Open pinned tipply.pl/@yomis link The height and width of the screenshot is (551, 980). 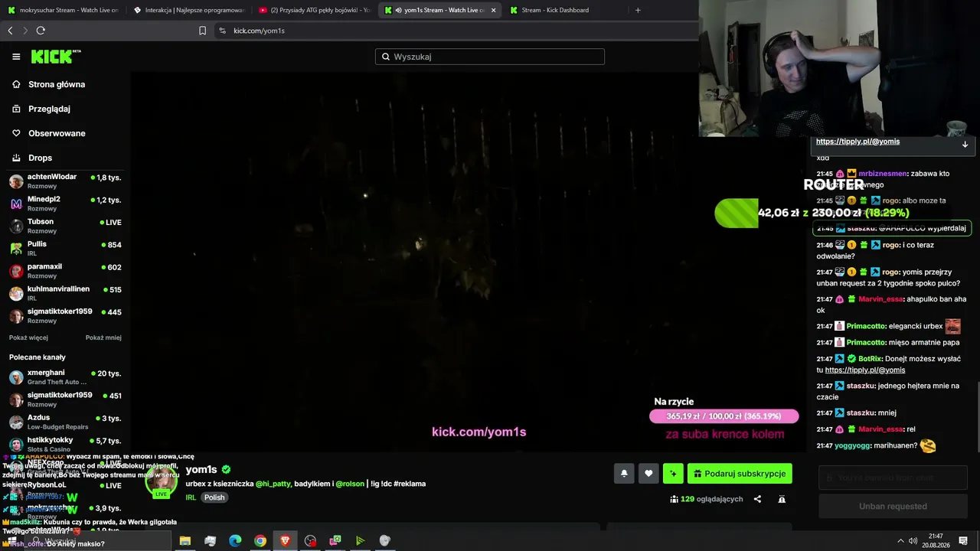[857, 142]
